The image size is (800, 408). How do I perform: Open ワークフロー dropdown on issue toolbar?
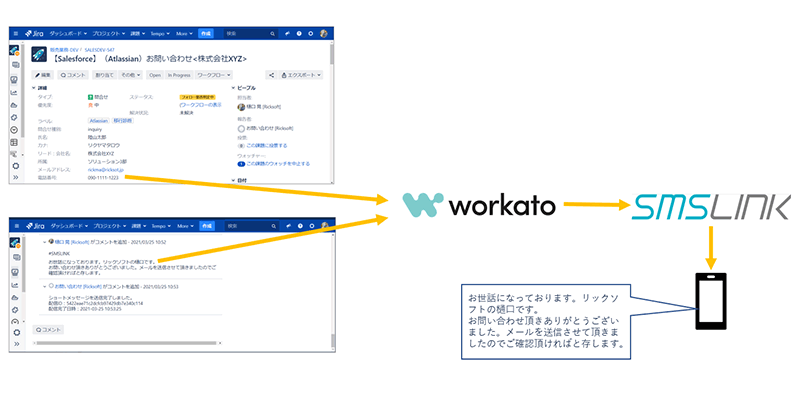click(214, 75)
